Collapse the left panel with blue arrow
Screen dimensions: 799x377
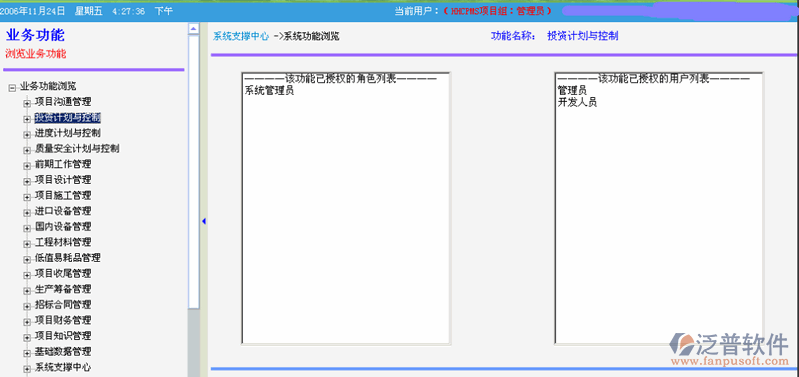pyautogui.click(x=204, y=221)
